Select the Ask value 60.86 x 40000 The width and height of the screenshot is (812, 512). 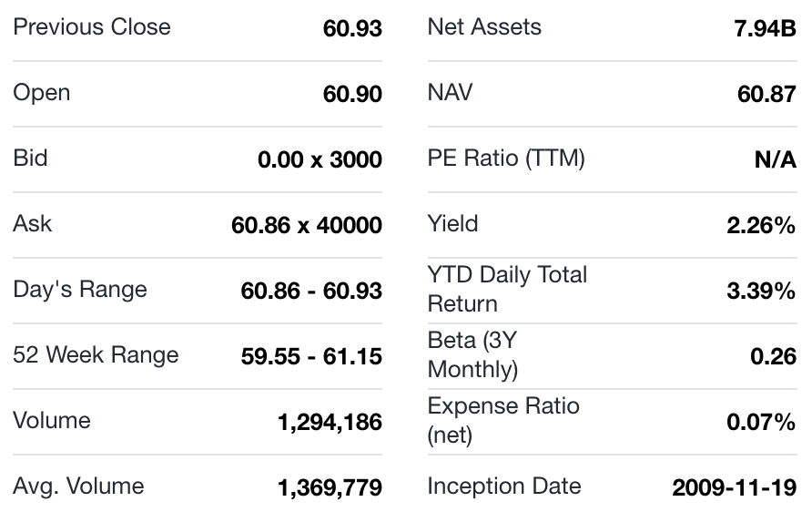307,226
